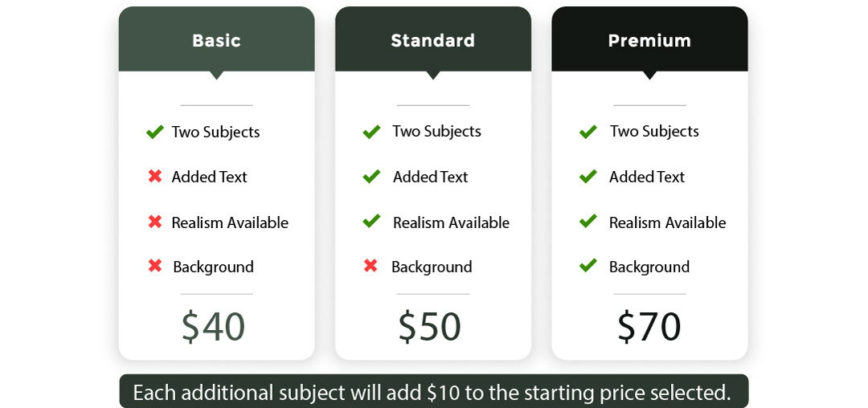
Task: Click red X beside Standard Background
Action: [371, 266]
